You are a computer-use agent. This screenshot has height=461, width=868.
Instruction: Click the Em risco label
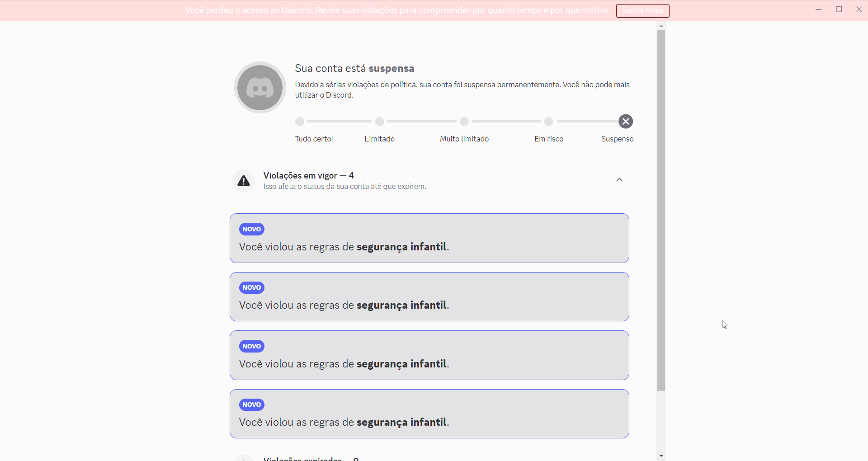549,139
